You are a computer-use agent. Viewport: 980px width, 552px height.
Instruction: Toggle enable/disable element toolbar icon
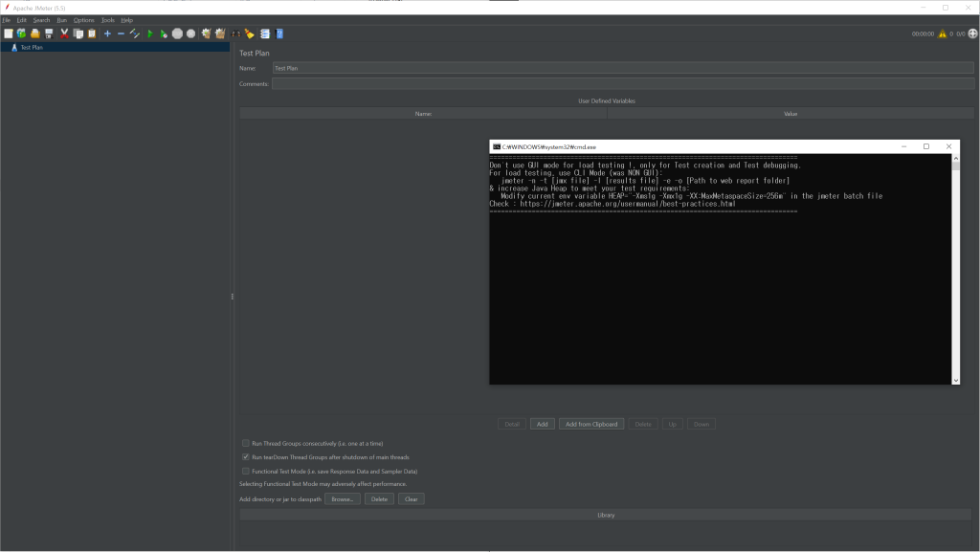pyautogui.click(x=134, y=33)
